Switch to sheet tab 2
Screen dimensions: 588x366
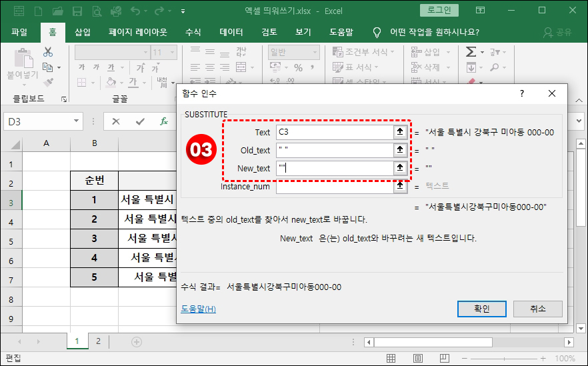(98, 341)
